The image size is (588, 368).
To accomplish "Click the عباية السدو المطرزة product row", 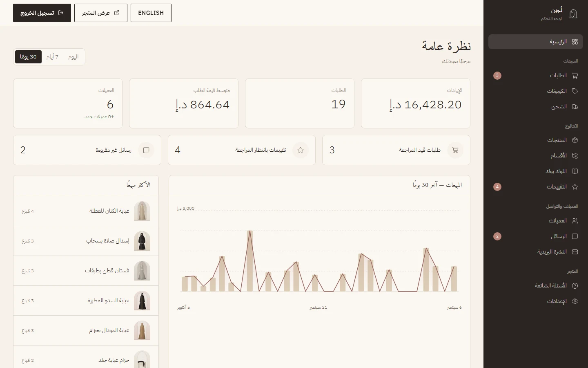I will (86, 301).
